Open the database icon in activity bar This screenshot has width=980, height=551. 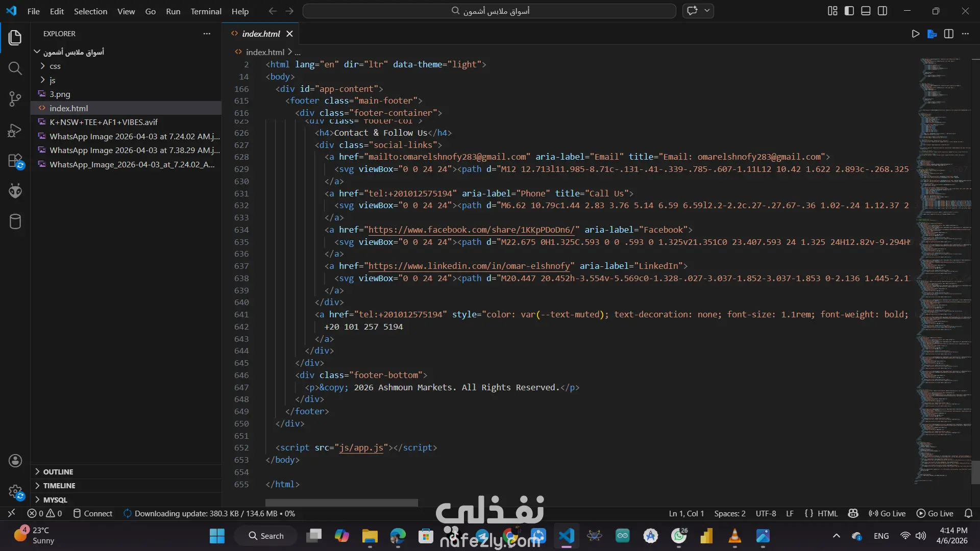coord(15,222)
